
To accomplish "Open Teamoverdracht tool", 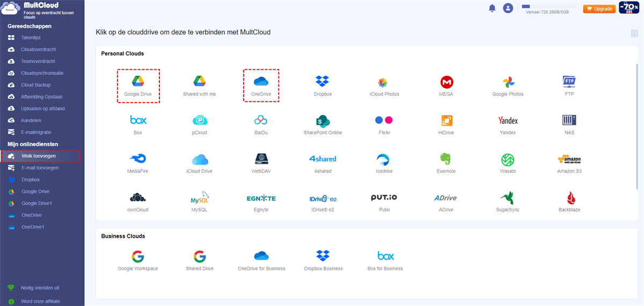I will pos(38,61).
